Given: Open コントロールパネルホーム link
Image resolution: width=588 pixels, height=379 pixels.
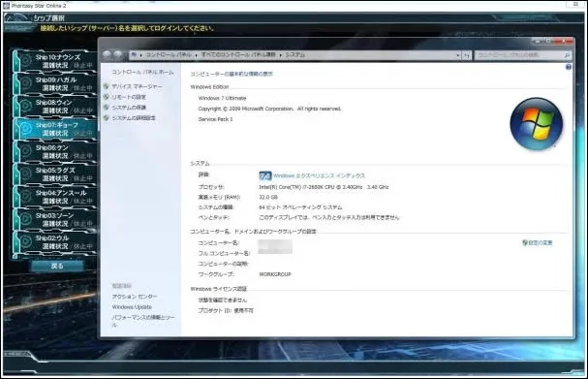Looking at the screenshot, I should (142, 72).
